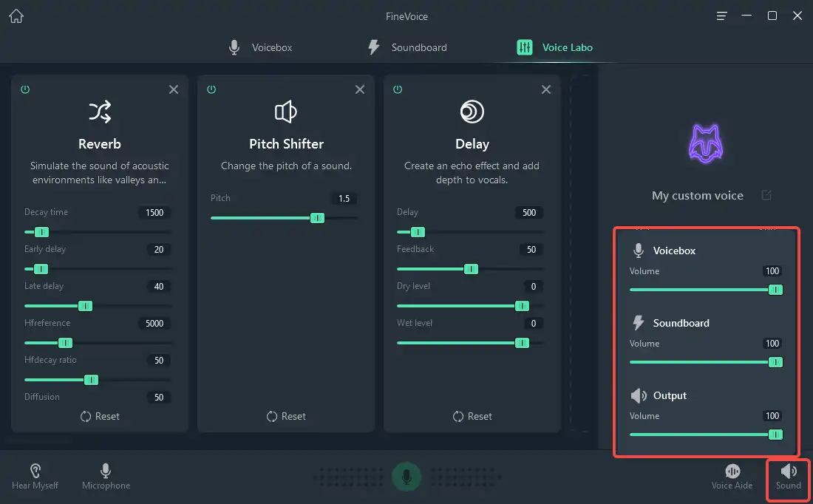Click the Diffusion value field
This screenshot has width=813, height=504.
159,397
